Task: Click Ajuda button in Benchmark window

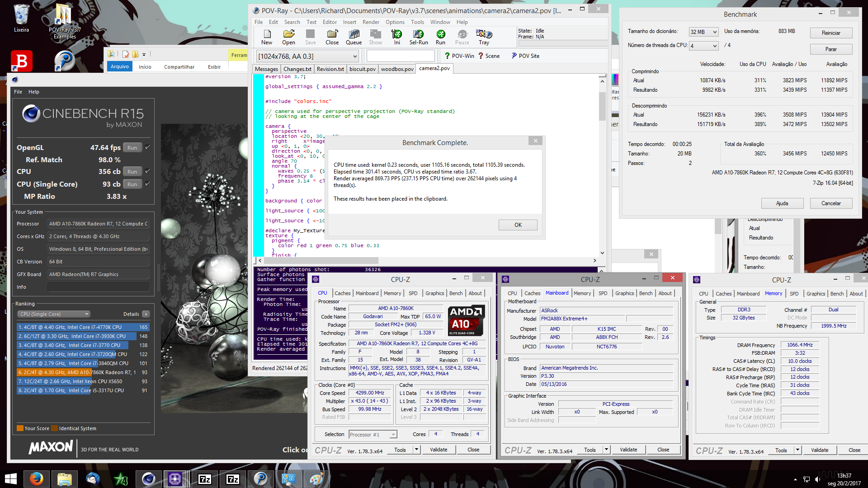Action: point(782,203)
